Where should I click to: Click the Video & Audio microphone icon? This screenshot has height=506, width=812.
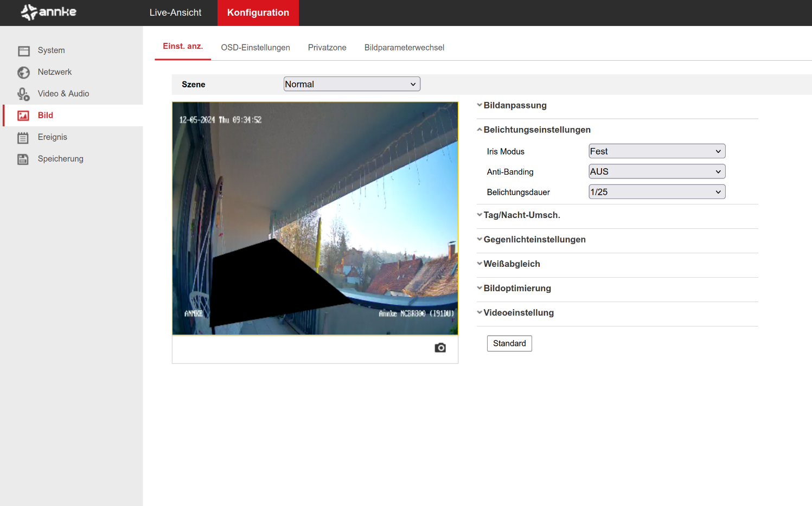click(x=23, y=94)
